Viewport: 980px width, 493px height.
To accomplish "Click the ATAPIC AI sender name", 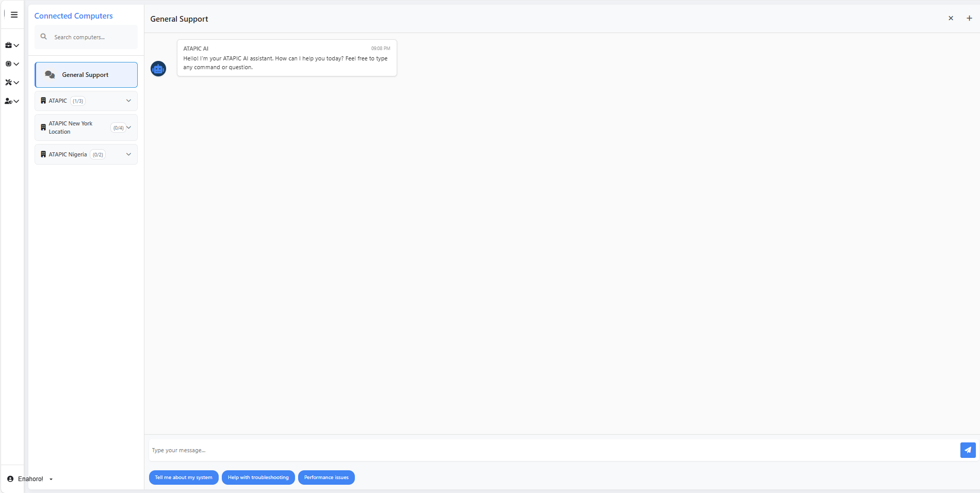I will click(x=196, y=49).
